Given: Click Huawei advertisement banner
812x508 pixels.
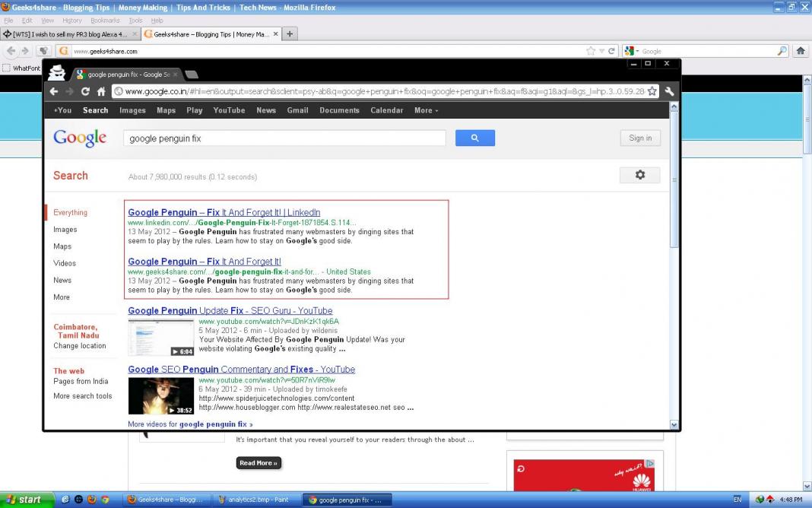Looking at the screenshot, I should click(584, 475).
